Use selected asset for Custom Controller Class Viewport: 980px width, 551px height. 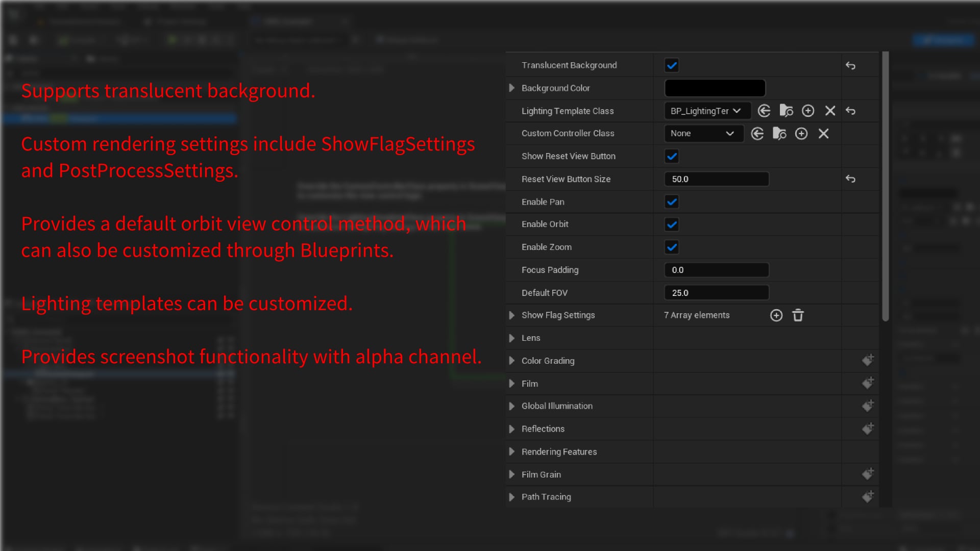(757, 134)
